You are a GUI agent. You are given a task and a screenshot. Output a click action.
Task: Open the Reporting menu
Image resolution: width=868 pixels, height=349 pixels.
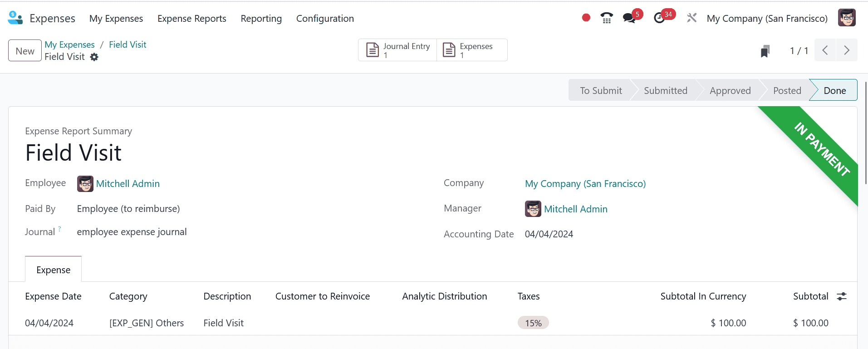261,19
